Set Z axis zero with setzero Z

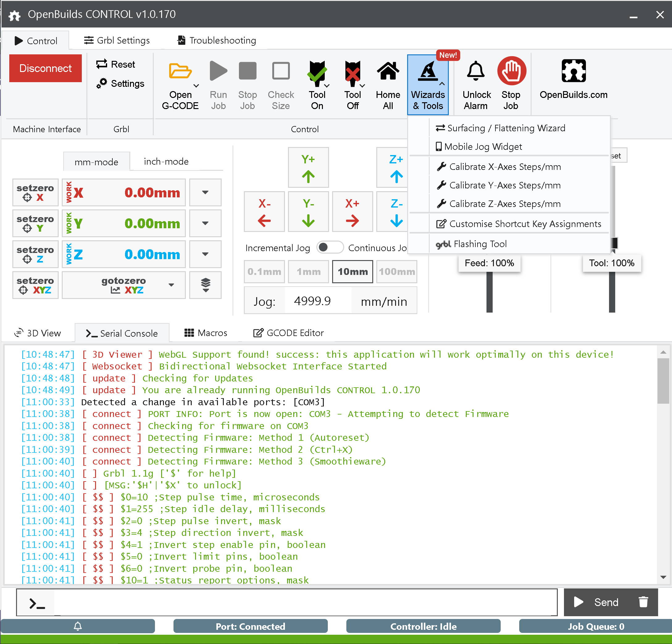pos(35,254)
